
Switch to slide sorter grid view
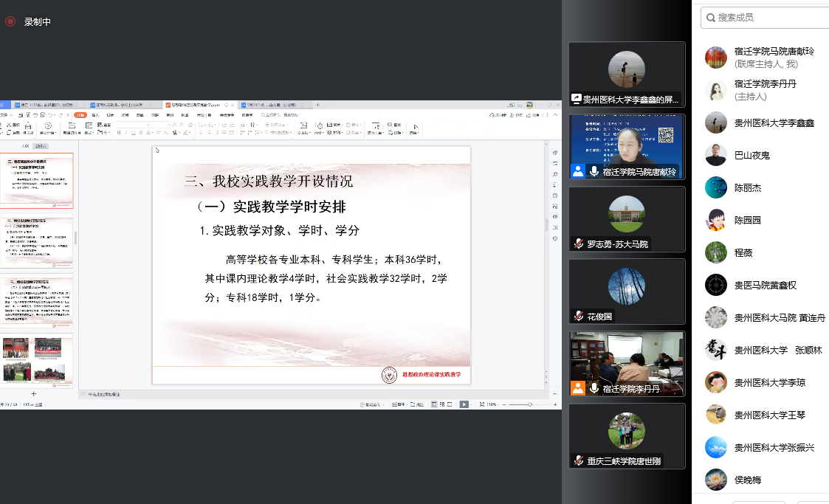coord(441,404)
